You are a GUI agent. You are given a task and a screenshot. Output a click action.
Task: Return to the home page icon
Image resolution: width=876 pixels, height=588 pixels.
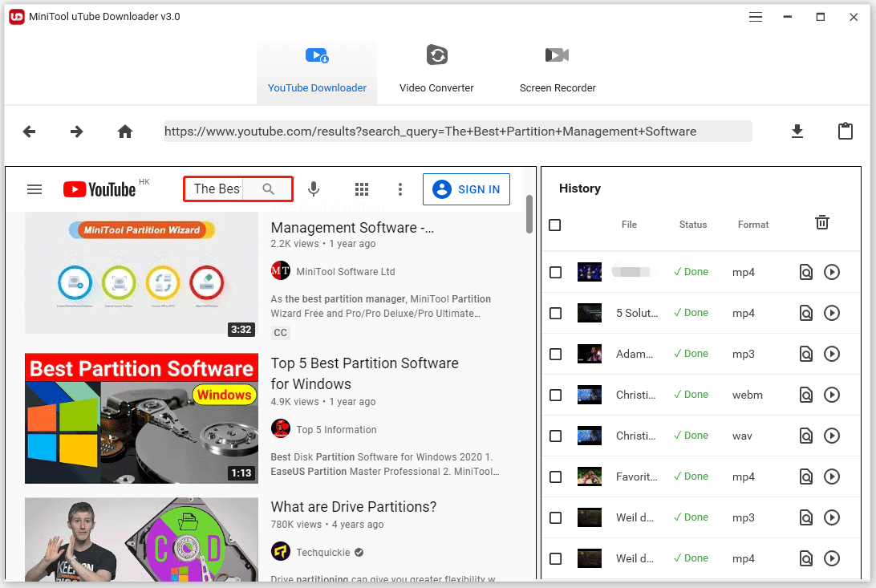[x=125, y=132]
